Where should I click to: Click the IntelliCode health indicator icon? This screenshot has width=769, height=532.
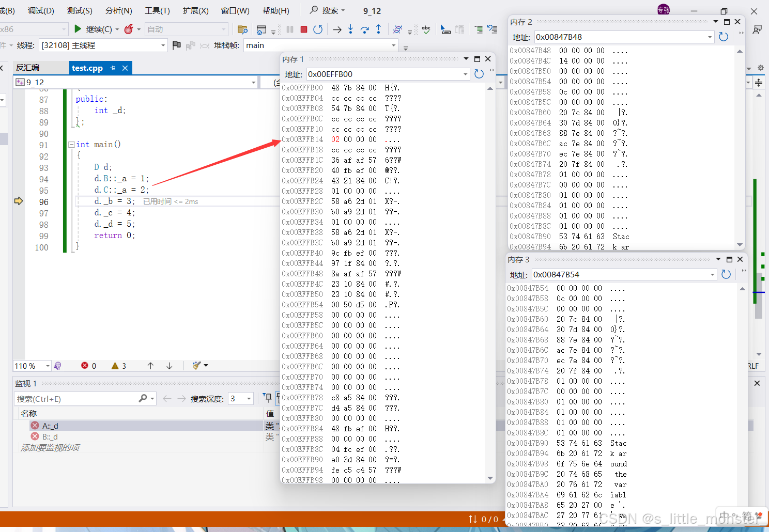(x=57, y=366)
